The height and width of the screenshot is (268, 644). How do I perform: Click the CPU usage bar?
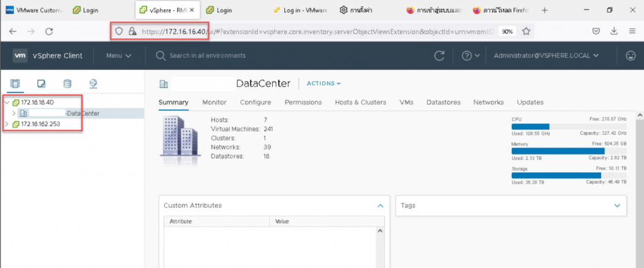(569, 126)
